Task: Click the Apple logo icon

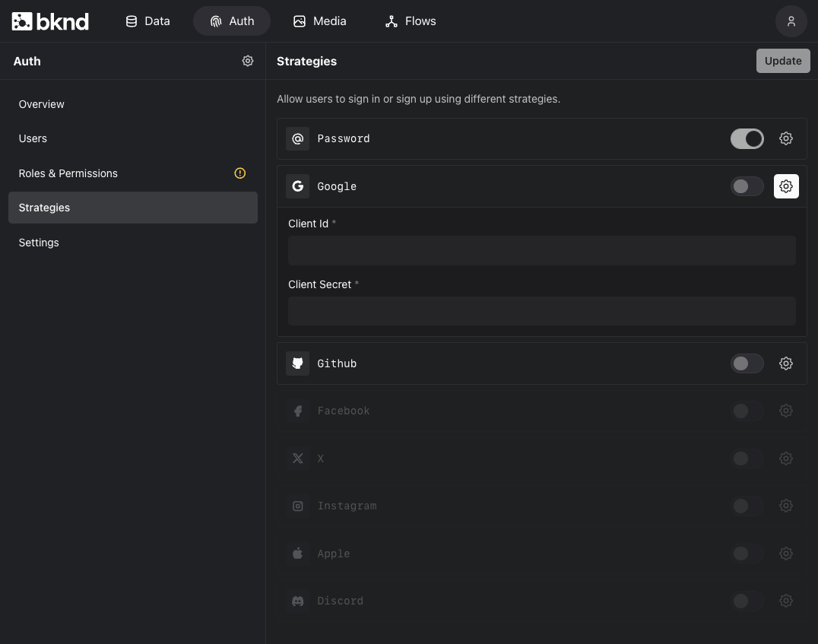Action: pos(297,554)
